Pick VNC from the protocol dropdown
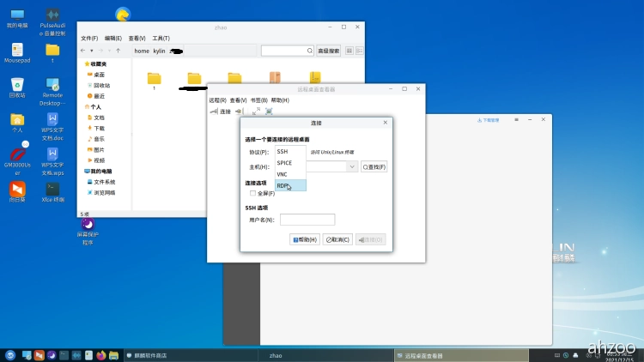This screenshot has height=362, width=644. 283,174
